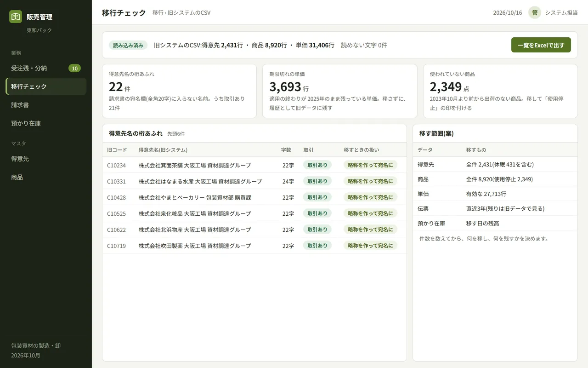Click 有効な 27,713行
Screen dimensions: 588x368
(x=486, y=194)
